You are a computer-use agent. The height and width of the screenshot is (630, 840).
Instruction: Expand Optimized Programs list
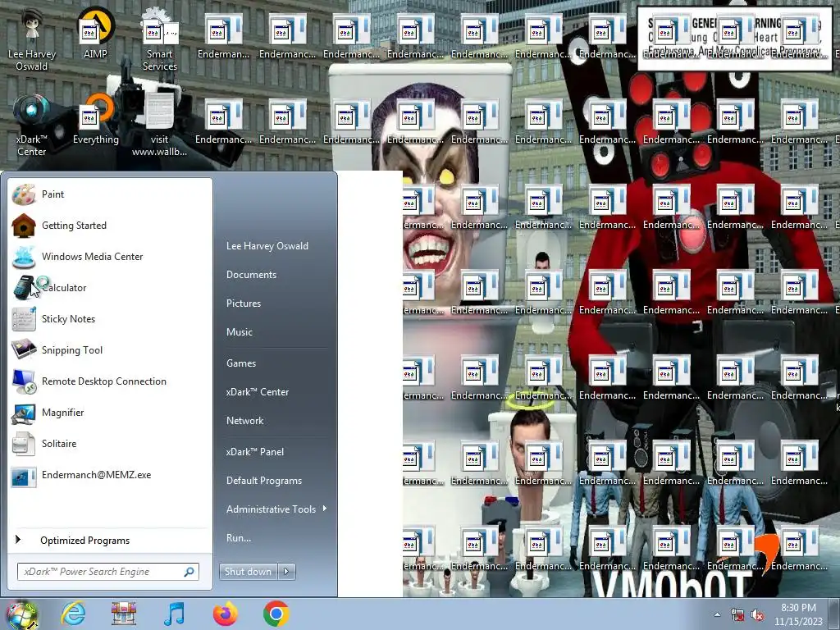pos(110,540)
